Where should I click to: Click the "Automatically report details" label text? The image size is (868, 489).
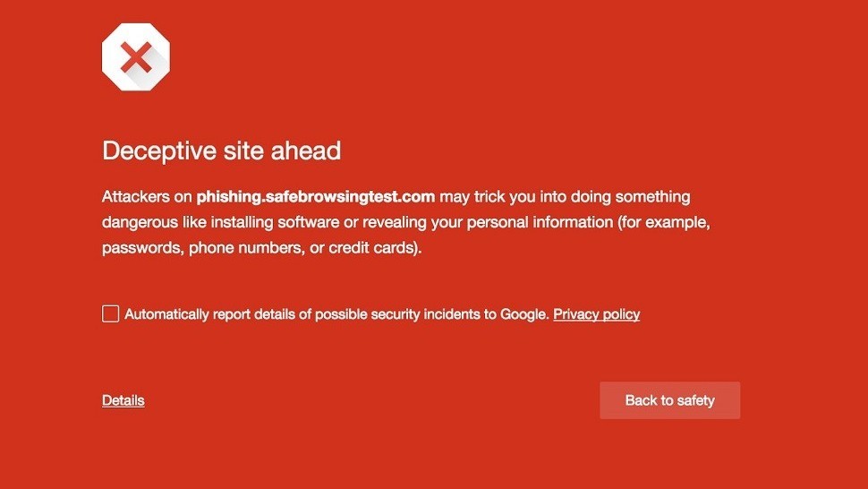pos(215,314)
